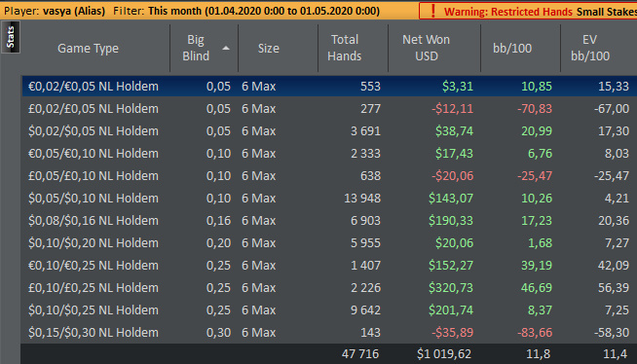Toggle the Big Blind sort arrow

226,49
